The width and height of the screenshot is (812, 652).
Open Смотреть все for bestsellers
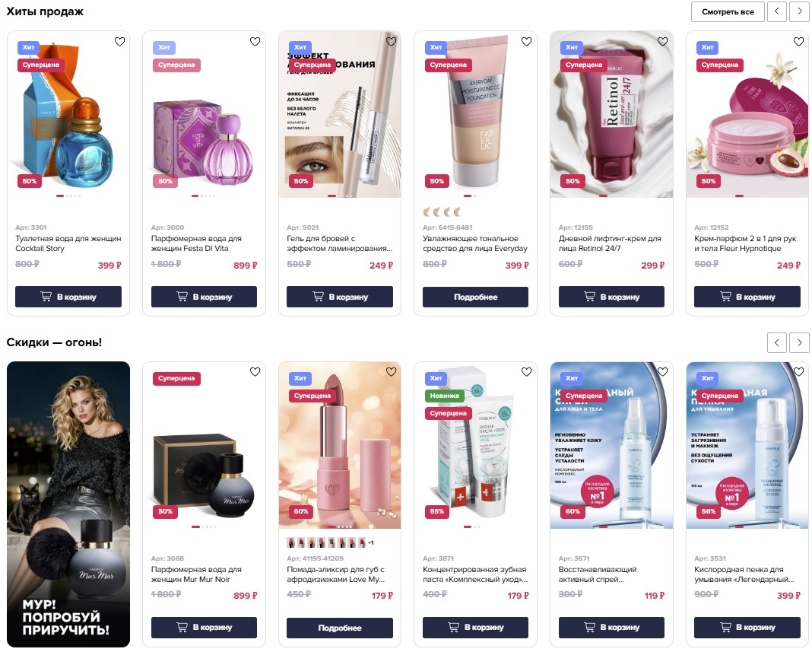(728, 11)
